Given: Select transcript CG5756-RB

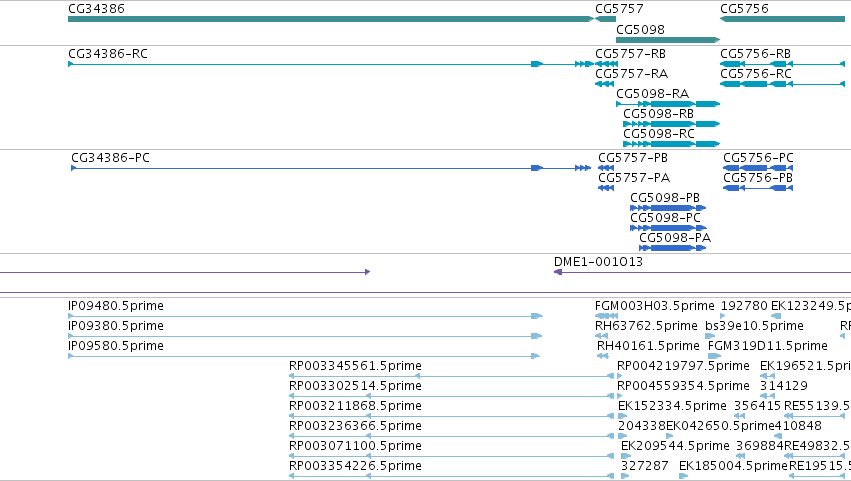Looking at the screenshot, I should point(755,54).
